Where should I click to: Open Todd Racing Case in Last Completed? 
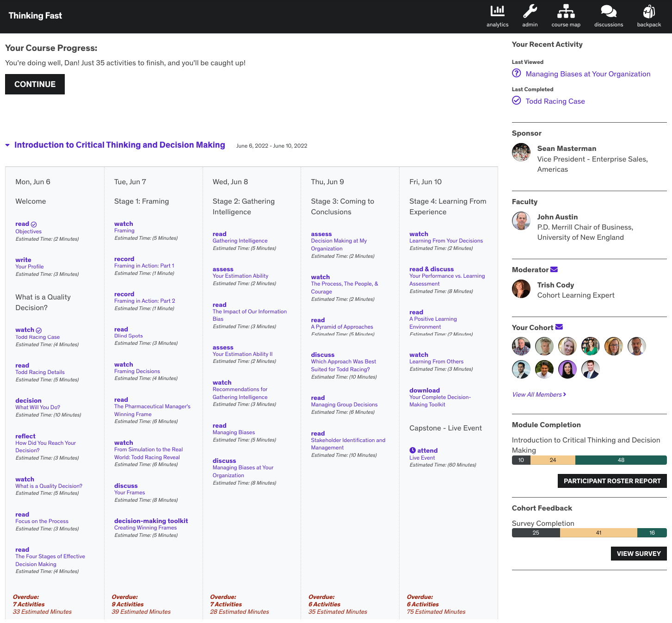[555, 101]
